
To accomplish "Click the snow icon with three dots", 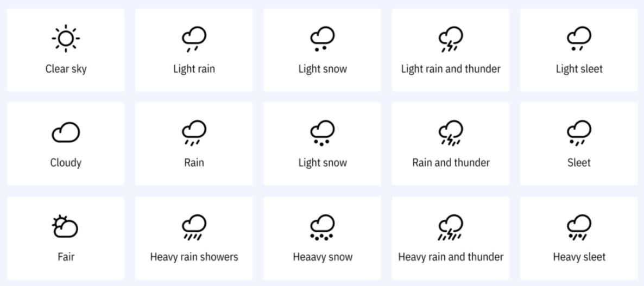I will [x=322, y=132].
